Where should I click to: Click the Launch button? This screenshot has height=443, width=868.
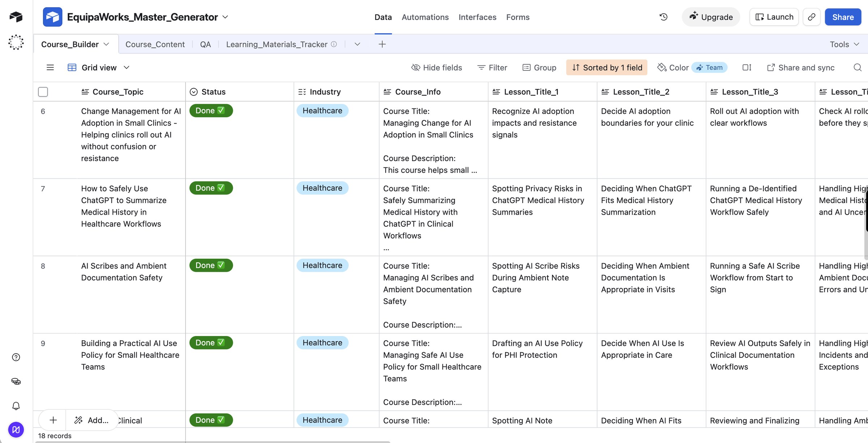[x=774, y=17]
